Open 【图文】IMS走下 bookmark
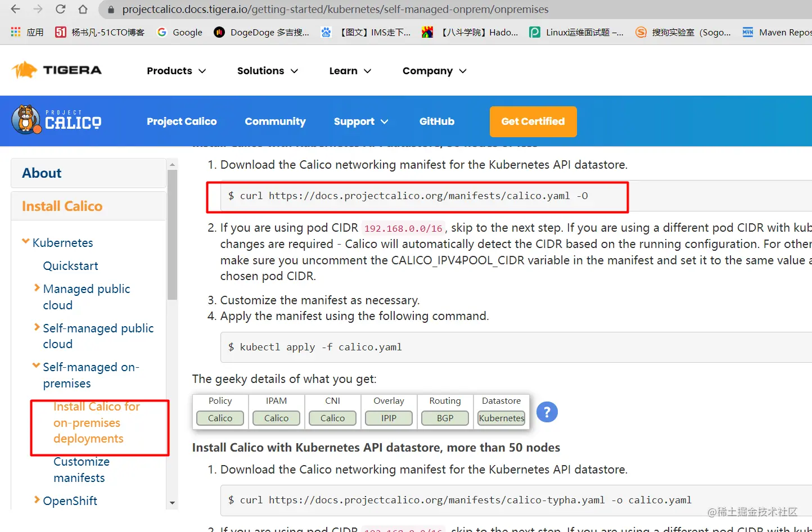The width and height of the screenshot is (812, 532). pos(366,32)
